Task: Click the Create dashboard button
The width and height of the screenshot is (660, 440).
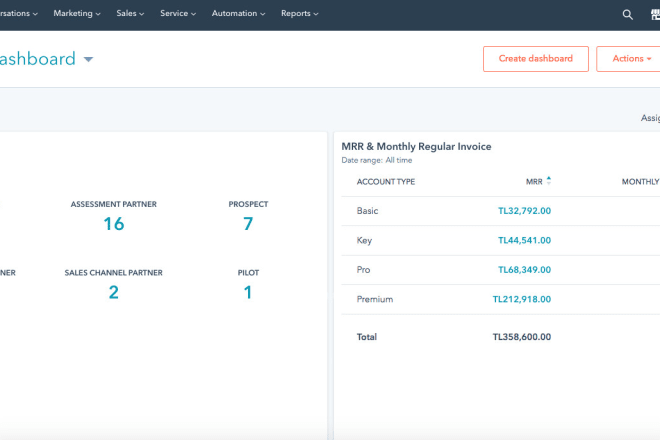Action: 535,59
